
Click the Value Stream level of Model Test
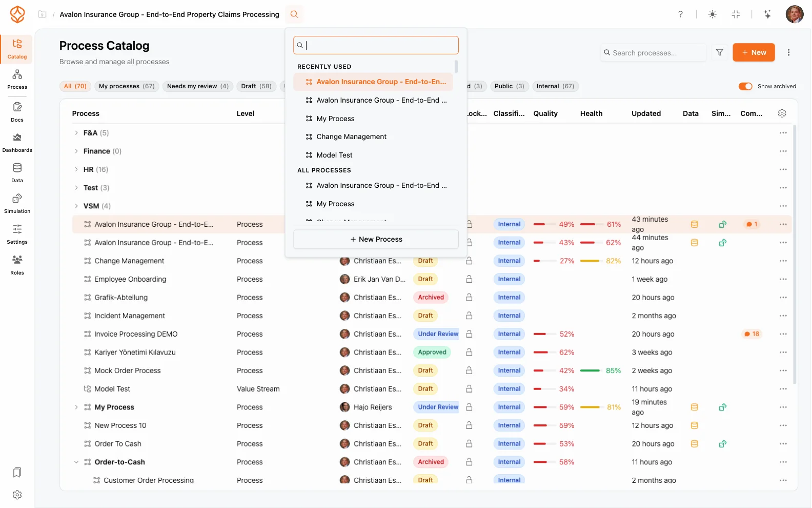click(x=258, y=389)
